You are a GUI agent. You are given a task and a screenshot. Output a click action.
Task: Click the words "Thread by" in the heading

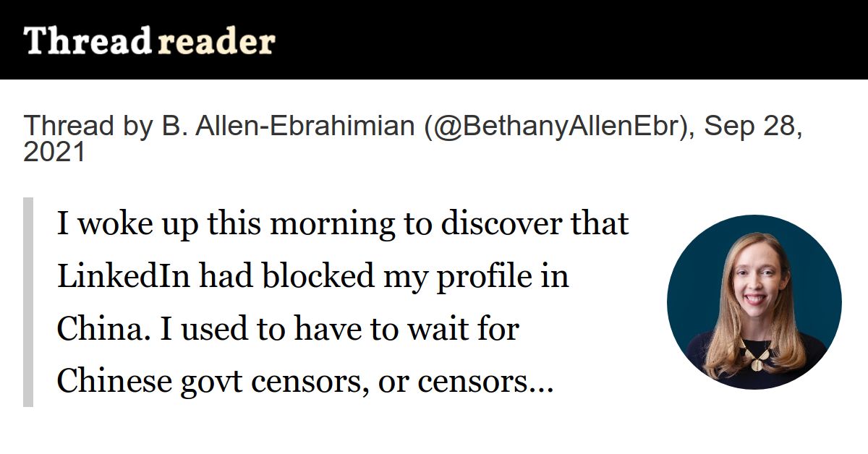85,126
